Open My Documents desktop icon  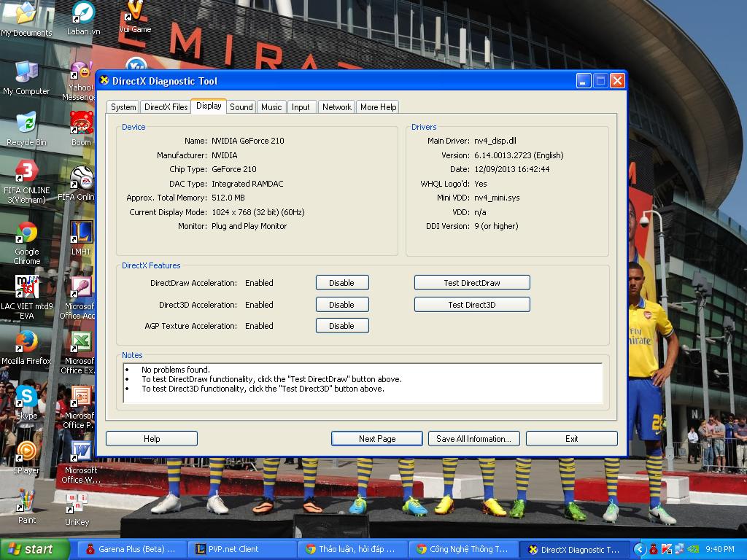(x=26, y=19)
